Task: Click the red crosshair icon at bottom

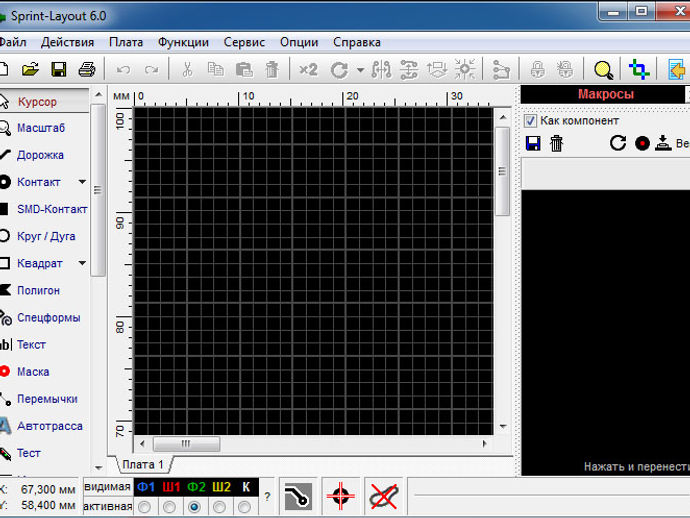Action: [x=341, y=496]
